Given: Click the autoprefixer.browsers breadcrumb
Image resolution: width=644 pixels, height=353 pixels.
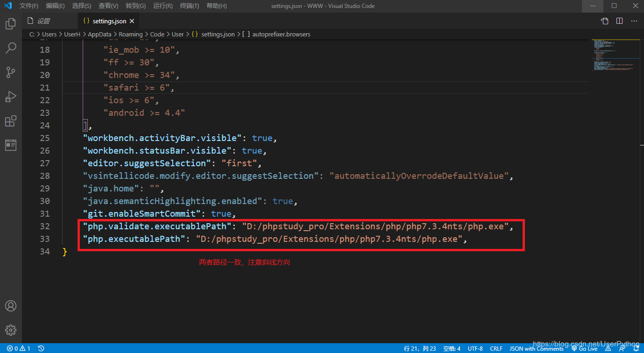Looking at the screenshot, I should [x=277, y=35].
